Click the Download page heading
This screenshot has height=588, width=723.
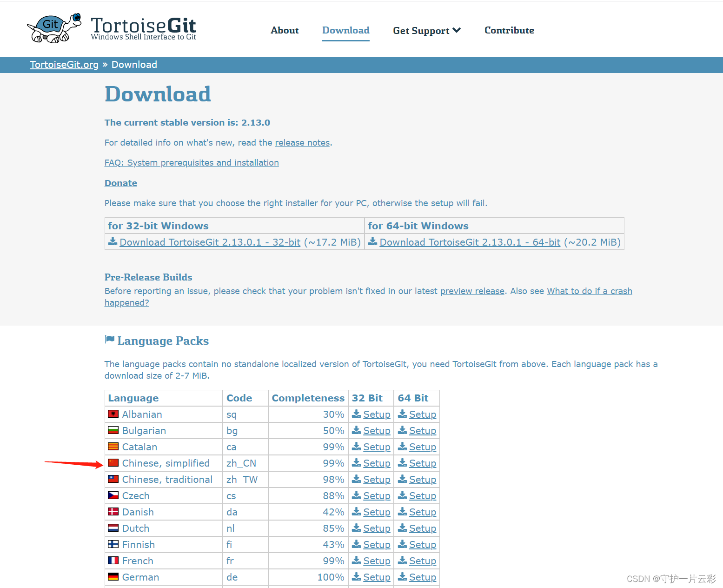coord(158,94)
